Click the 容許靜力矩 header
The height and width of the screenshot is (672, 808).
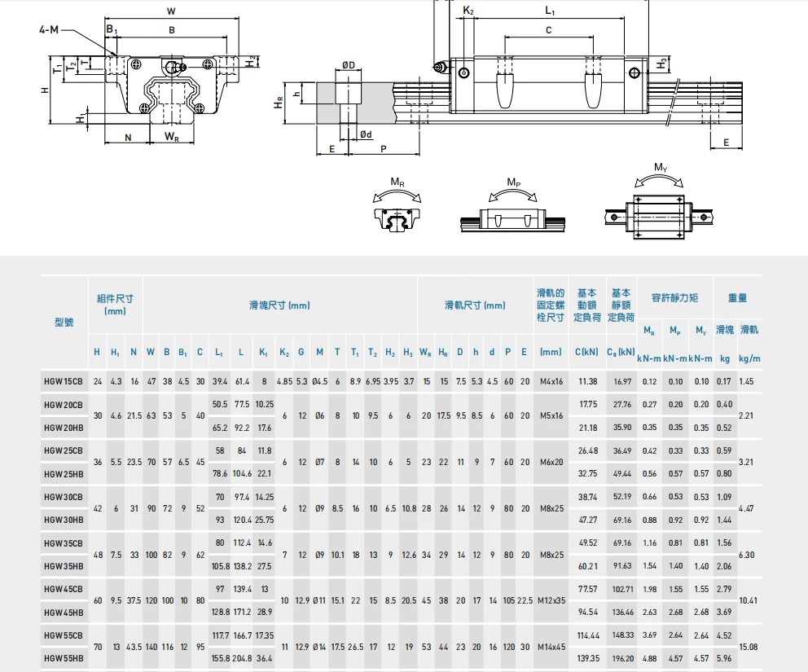point(674,298)
